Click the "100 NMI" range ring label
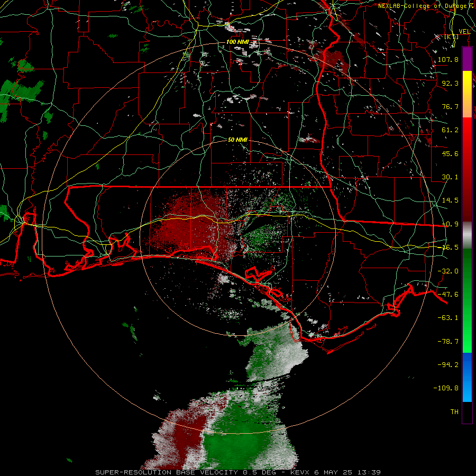 (x=237, y=42)
